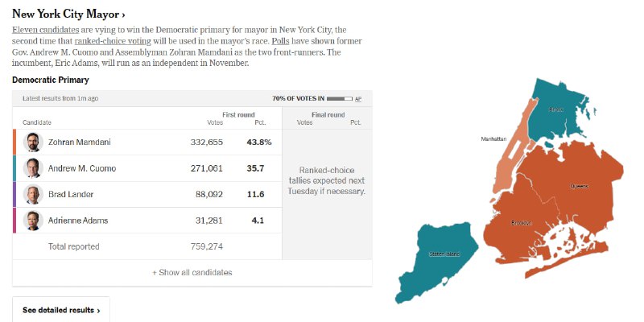The image size is (644, 322).
Task: Follow the Eleven candidates link
Action: tap(45, 30)
